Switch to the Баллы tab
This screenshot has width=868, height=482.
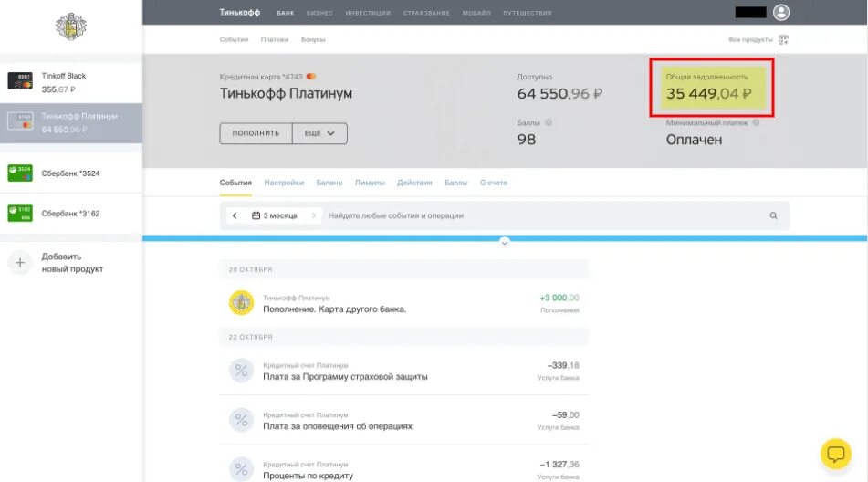pos(456,183)
